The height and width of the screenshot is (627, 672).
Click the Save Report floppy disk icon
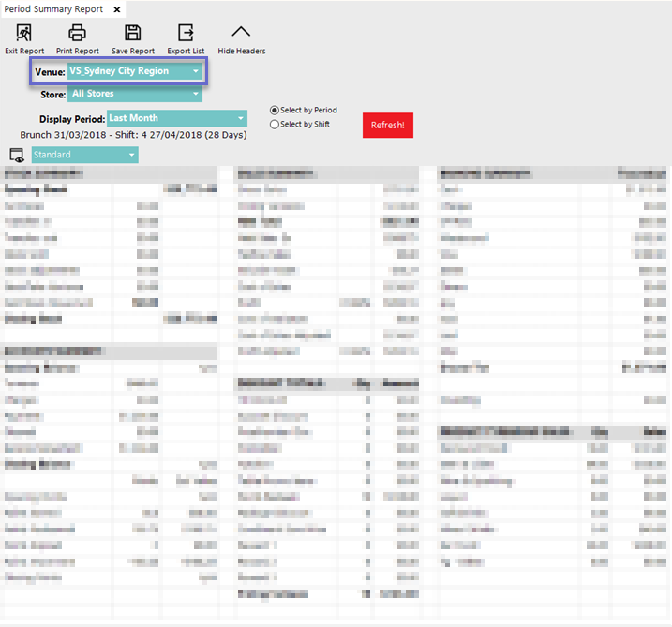[x=133, y=34]
